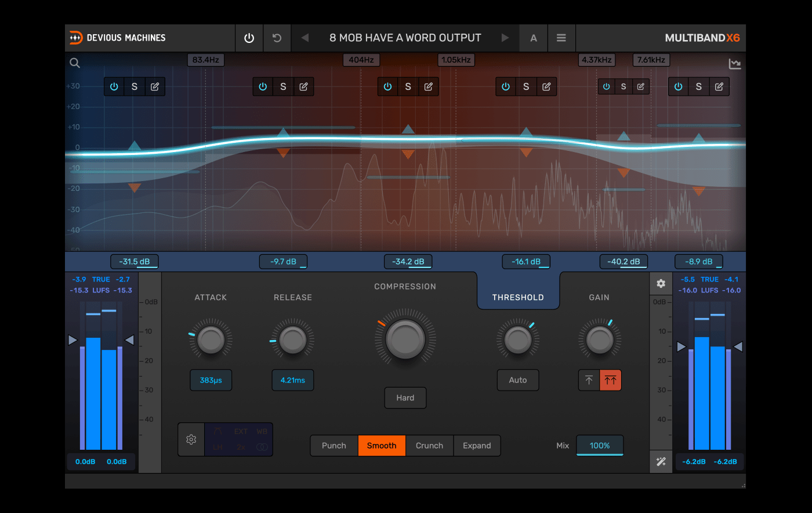Viewport: 812px width, 513px height.
Task: Go to the previous preset arrow
Action: click(x=305, y=38)
